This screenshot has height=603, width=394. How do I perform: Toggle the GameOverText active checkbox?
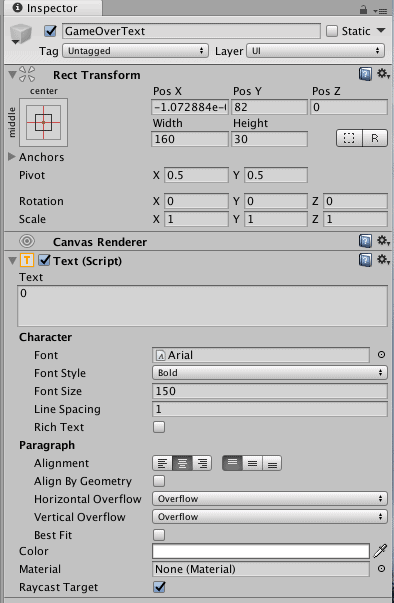50,31
